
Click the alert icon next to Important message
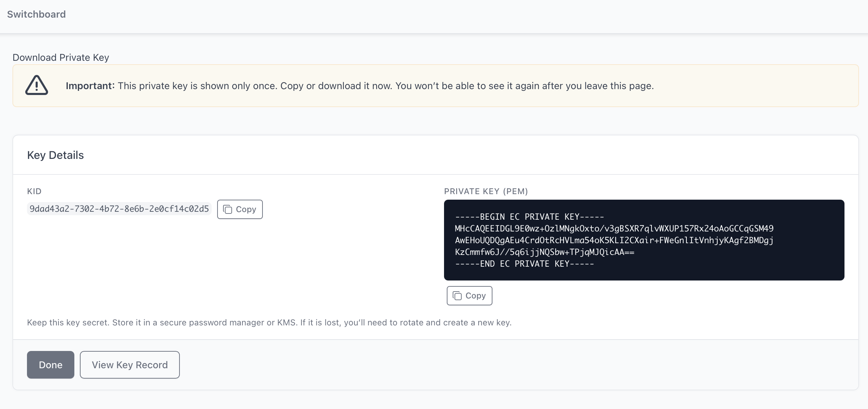coord(37,86)
